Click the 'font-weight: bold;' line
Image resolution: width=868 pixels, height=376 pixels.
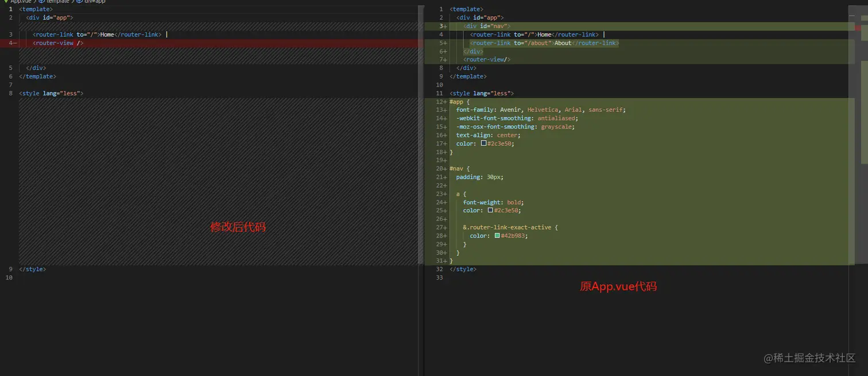[494, 202]
